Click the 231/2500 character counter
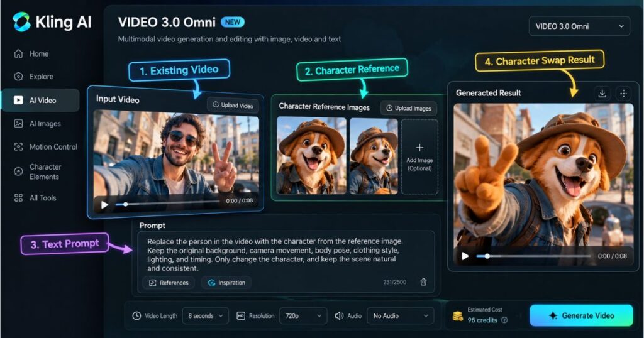The width and height of the screenshot is (644, 338). click(394, 282)
